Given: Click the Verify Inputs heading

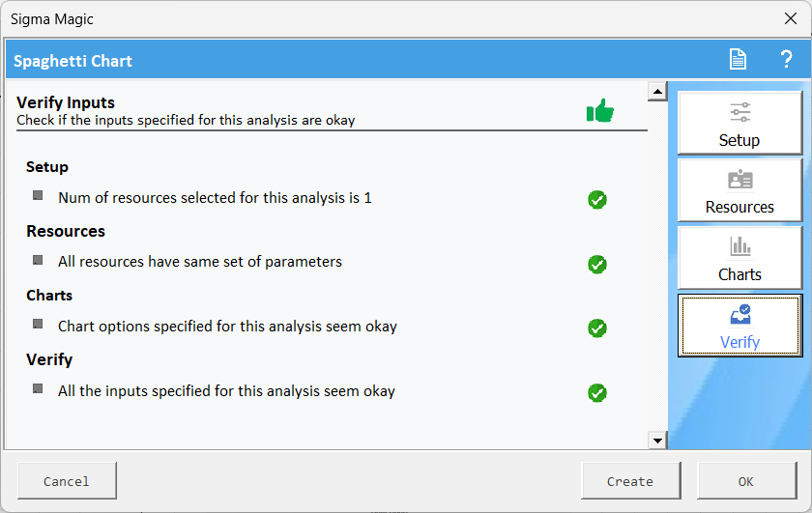Looking at the screenshot, I should pos(66,102).
